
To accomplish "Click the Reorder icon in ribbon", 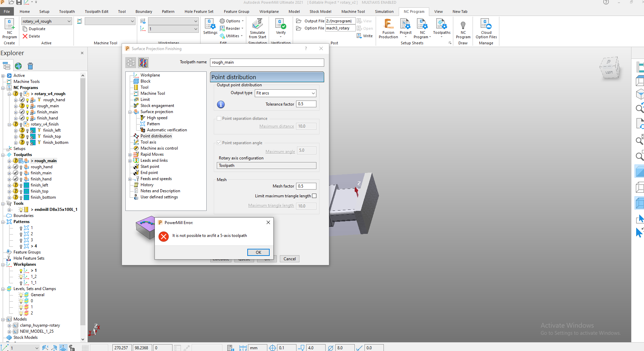I will [222, 28].
